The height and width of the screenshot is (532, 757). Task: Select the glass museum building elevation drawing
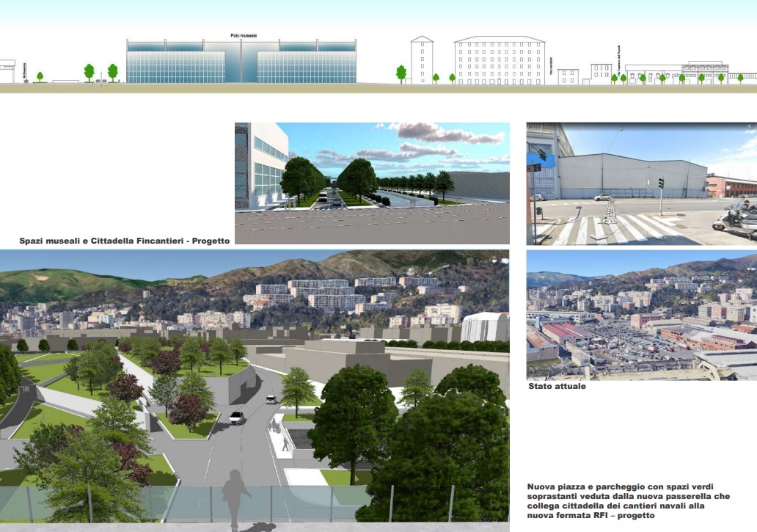click(x=241, y=62)
